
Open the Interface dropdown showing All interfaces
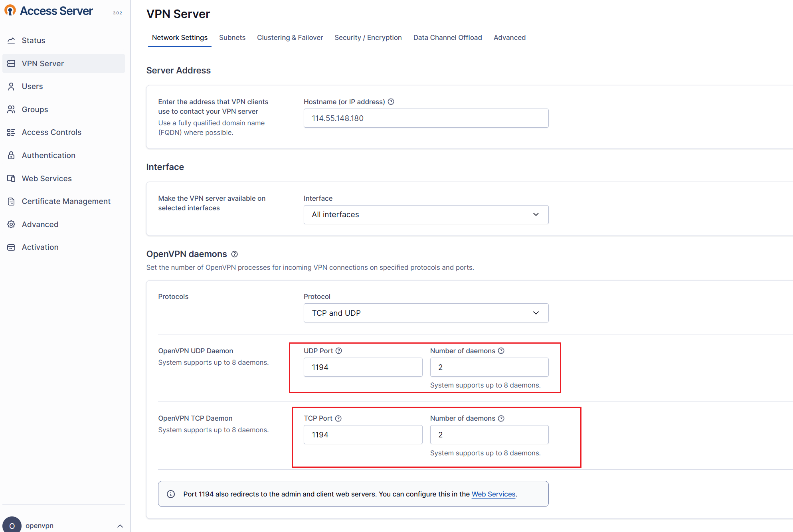click(x=426, y=215)
